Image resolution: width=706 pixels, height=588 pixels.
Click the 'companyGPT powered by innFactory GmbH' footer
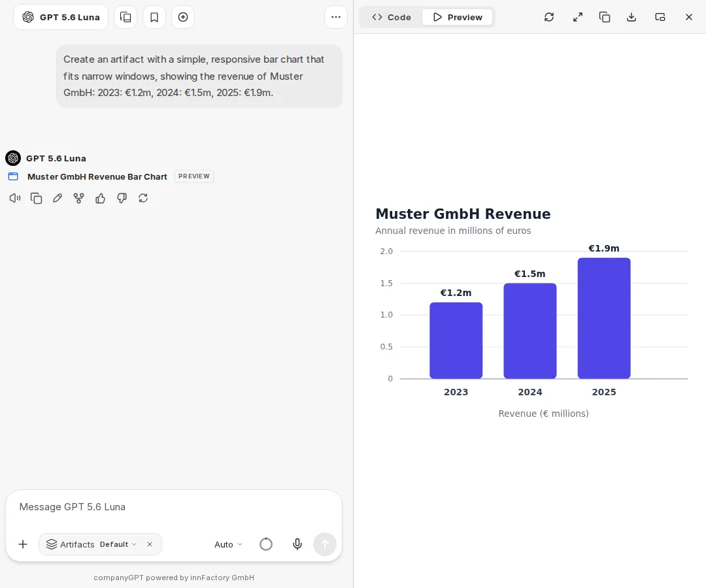(174, 578)
